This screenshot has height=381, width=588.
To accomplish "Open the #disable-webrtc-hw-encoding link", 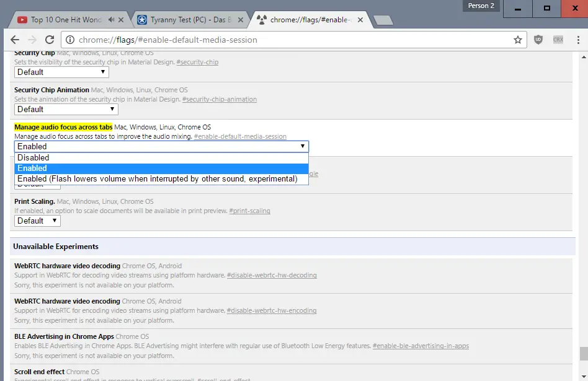I will point(272,310).
